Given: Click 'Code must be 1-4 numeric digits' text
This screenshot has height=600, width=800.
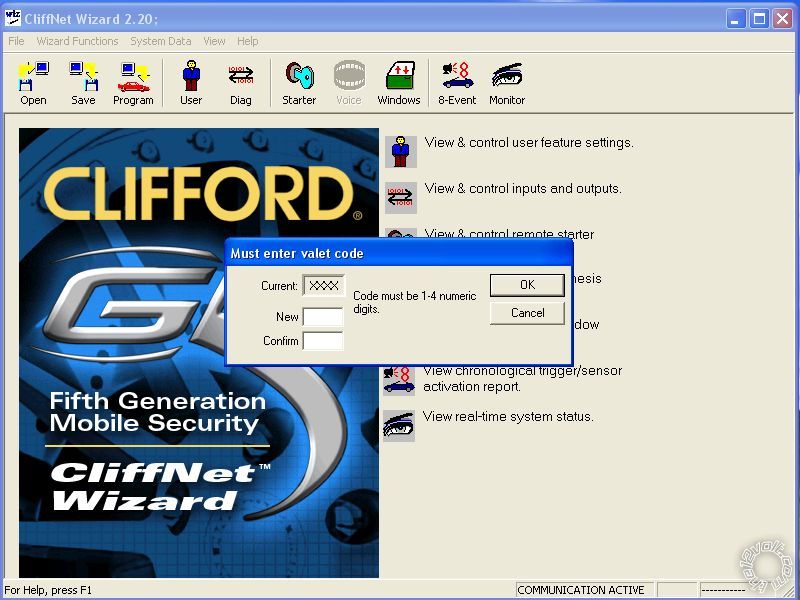Looking at the screenshot, I should [x=414, y=302].
